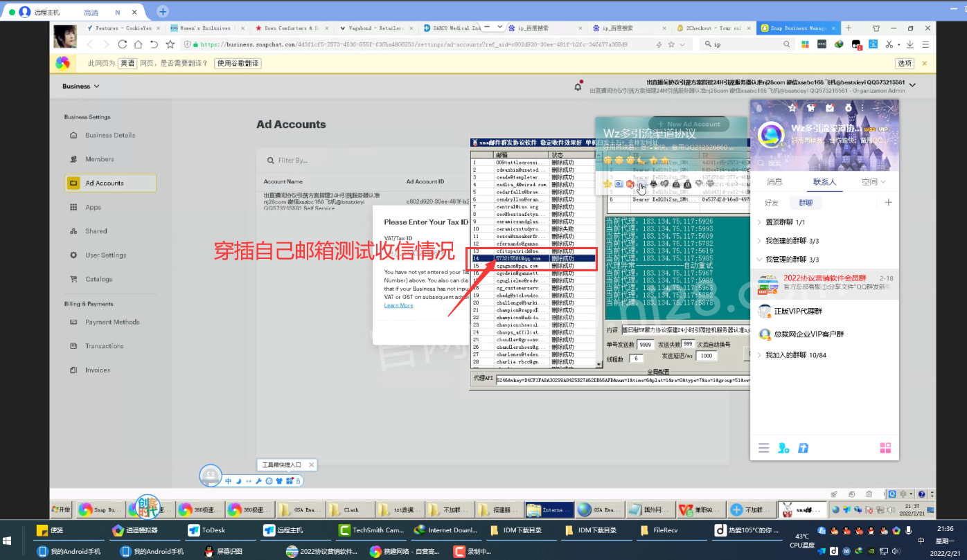967x560 pixels.
Task: Click 英语 language button in translate bar
Action: point(127,63)
